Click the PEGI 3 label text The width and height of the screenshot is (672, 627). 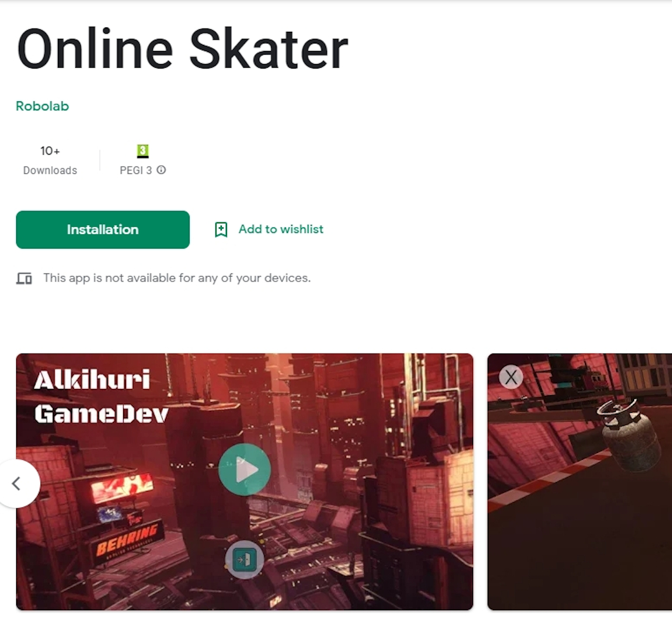point(136,170)
